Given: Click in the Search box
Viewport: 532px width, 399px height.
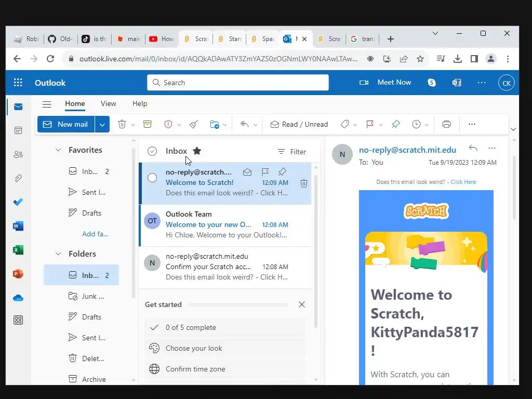Looking at the screenshot, I should click(x=238, y=83).
